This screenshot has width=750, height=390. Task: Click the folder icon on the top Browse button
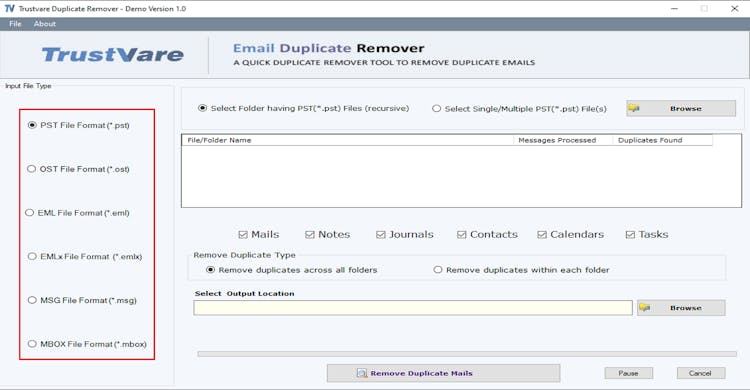pos(634,108)
